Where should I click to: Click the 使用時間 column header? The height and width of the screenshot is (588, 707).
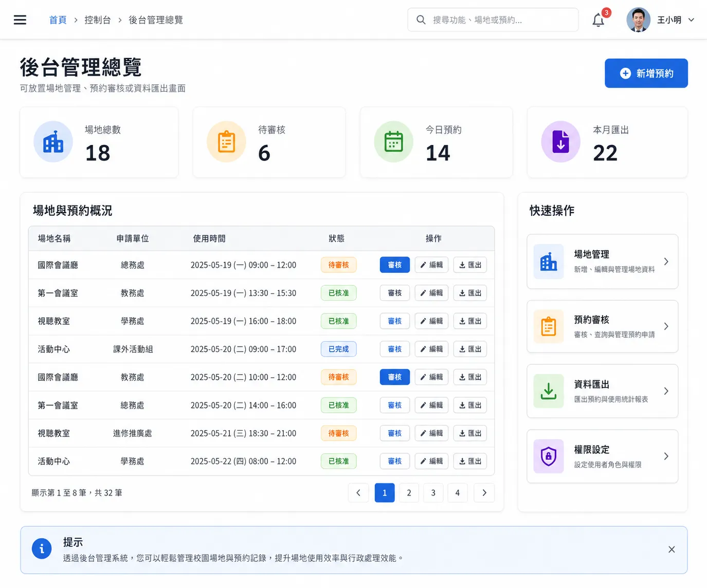point(209,238)
